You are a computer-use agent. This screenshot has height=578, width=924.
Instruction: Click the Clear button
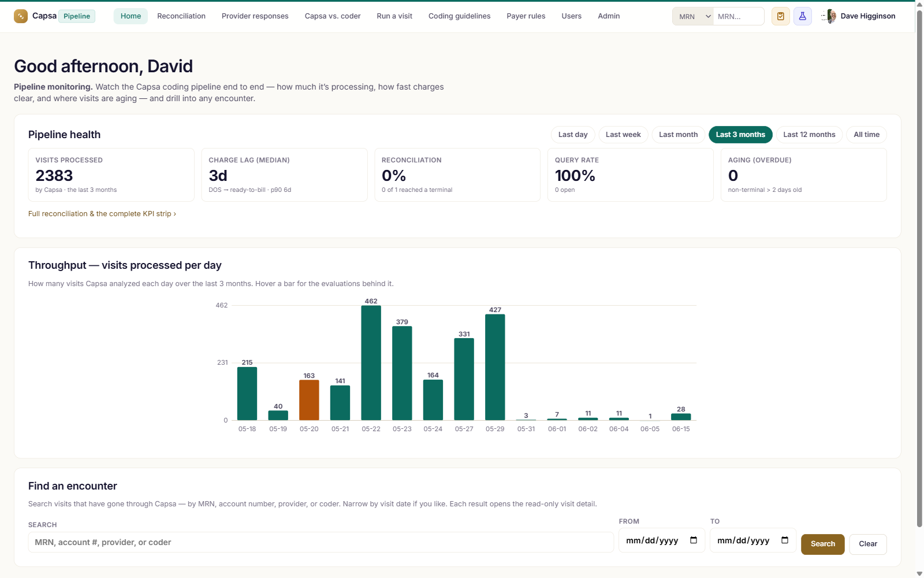coord(868,544)
